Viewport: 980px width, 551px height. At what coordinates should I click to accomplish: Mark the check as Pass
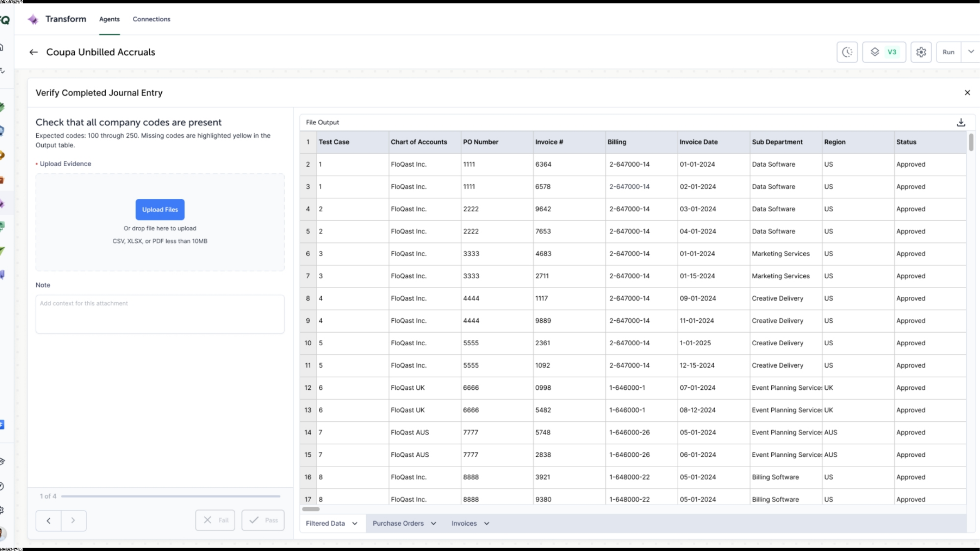coord(263,520)
